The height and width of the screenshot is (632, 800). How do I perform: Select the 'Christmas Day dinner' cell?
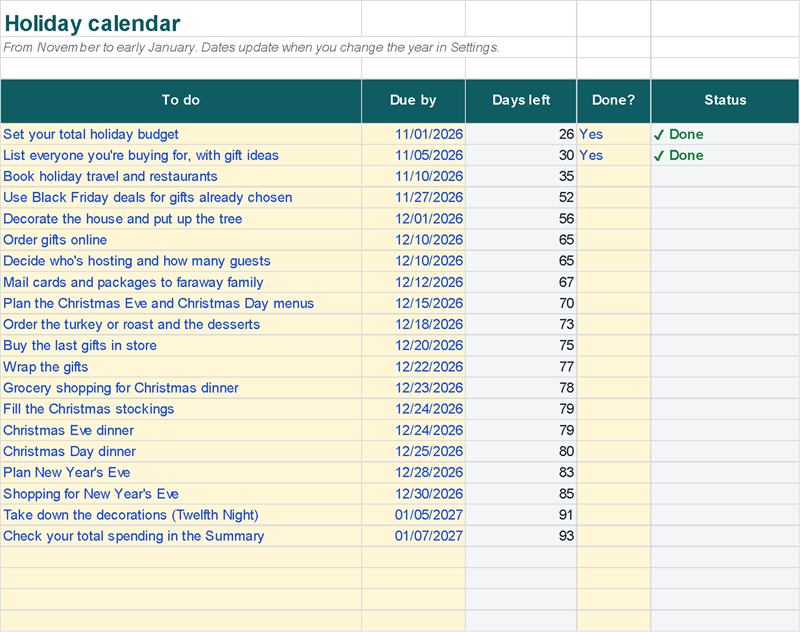[x=181, y=451]
